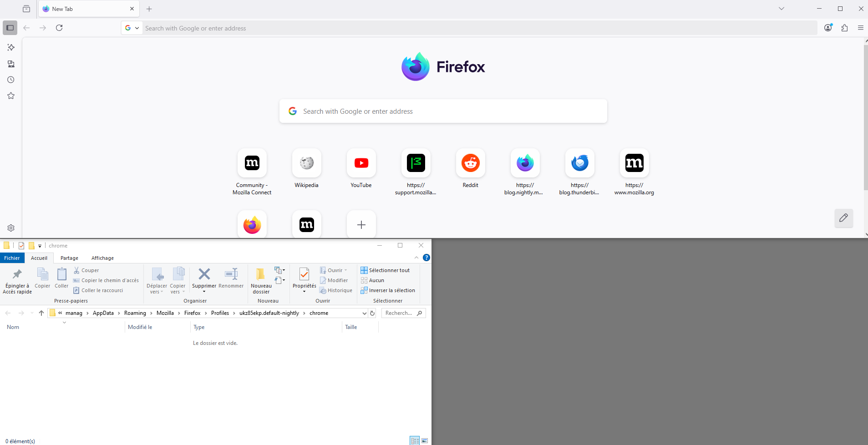Viewport: 868px width, 445px height.
Task: Add a new shortcut with plus tile
Action: click(361, 224)
